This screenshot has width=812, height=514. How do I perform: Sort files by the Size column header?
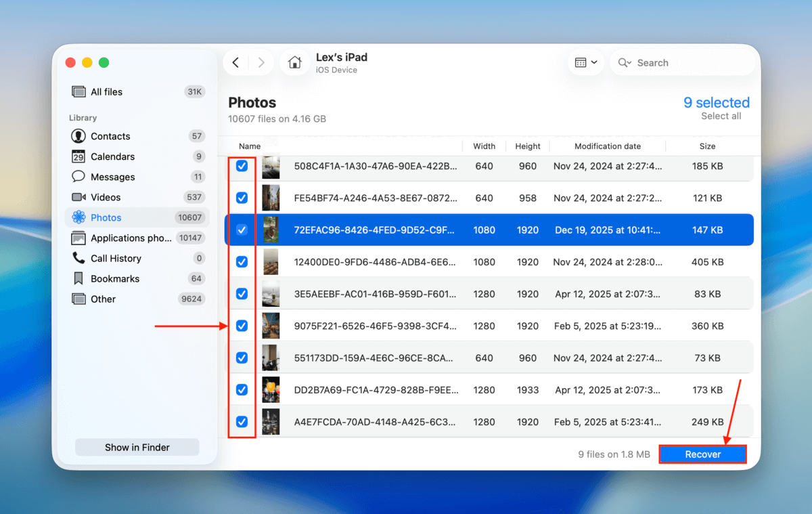707,146
